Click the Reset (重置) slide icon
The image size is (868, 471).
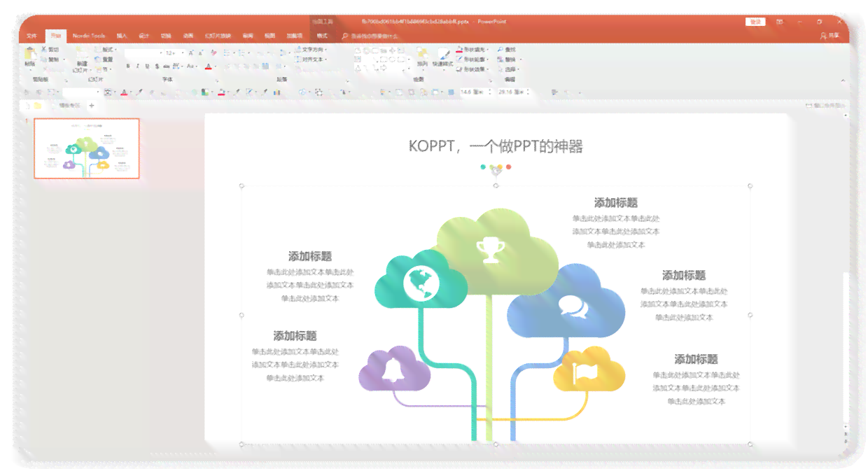(97, 59)
